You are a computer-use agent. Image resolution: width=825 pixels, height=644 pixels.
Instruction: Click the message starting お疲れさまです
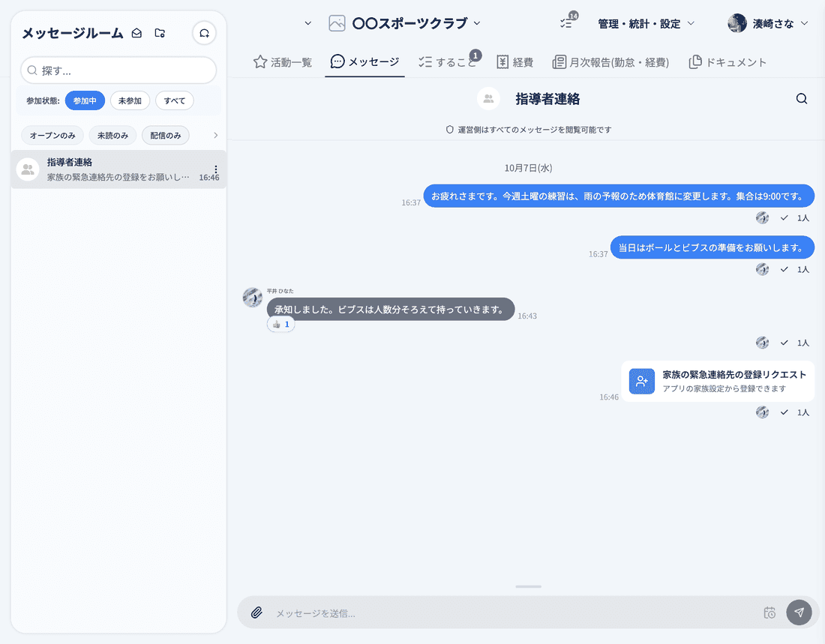coord(619,196)
